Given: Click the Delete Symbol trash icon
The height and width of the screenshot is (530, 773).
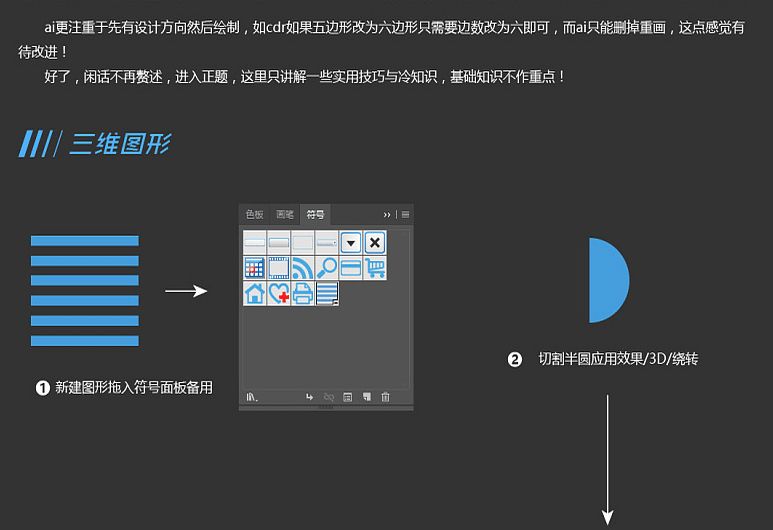Looking at the screenshot, I should pos(386,397).
